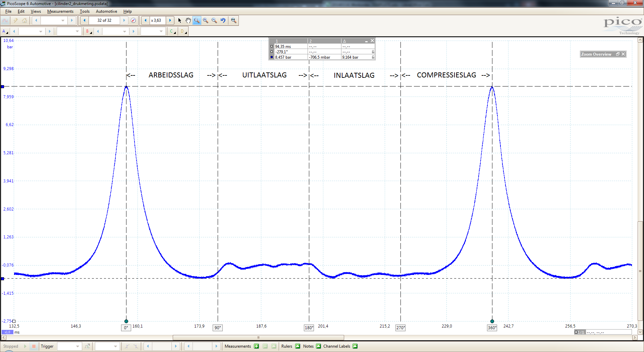Open the Tools menu

pos(85,11)
